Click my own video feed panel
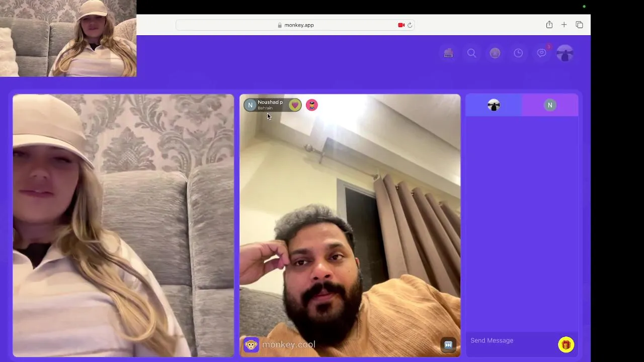Viewport: 644px width, 362px height. (123, 226)
